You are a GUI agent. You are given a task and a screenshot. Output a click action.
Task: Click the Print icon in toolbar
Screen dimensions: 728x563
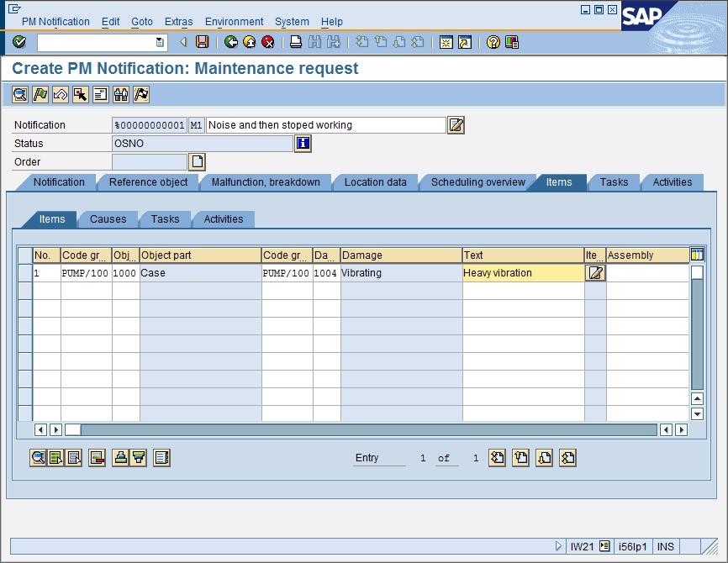click(x=296, y=42)
